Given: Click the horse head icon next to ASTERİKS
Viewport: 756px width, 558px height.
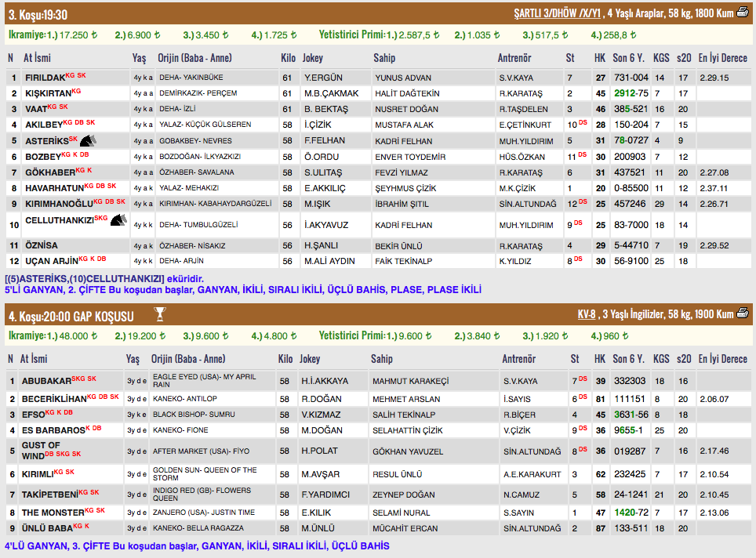Looking at the screenshot, I should click(88, 140).
